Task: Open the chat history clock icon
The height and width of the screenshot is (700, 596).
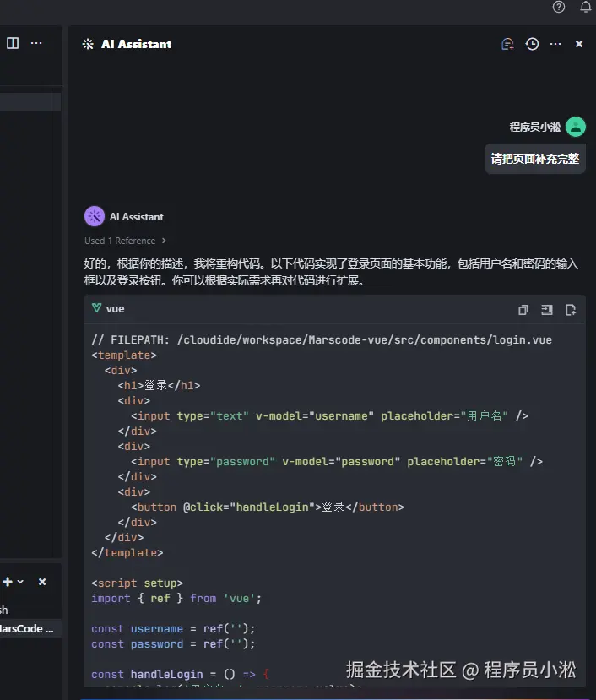Action: 532,44
